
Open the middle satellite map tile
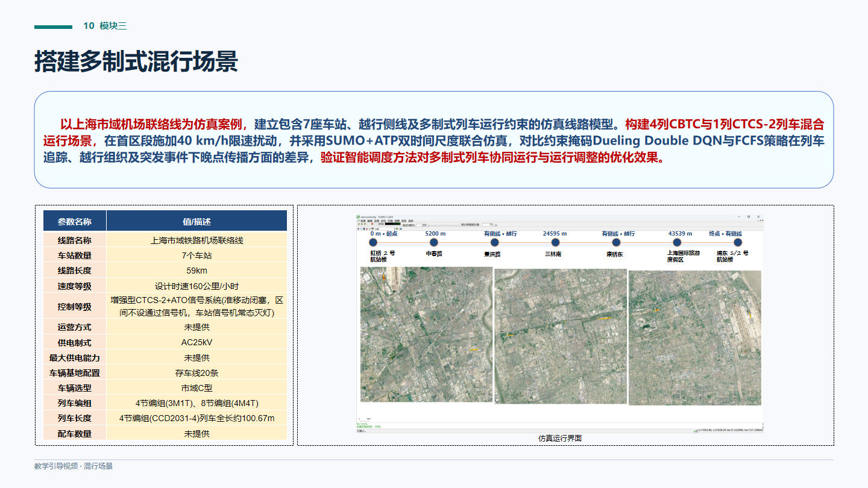560,336
